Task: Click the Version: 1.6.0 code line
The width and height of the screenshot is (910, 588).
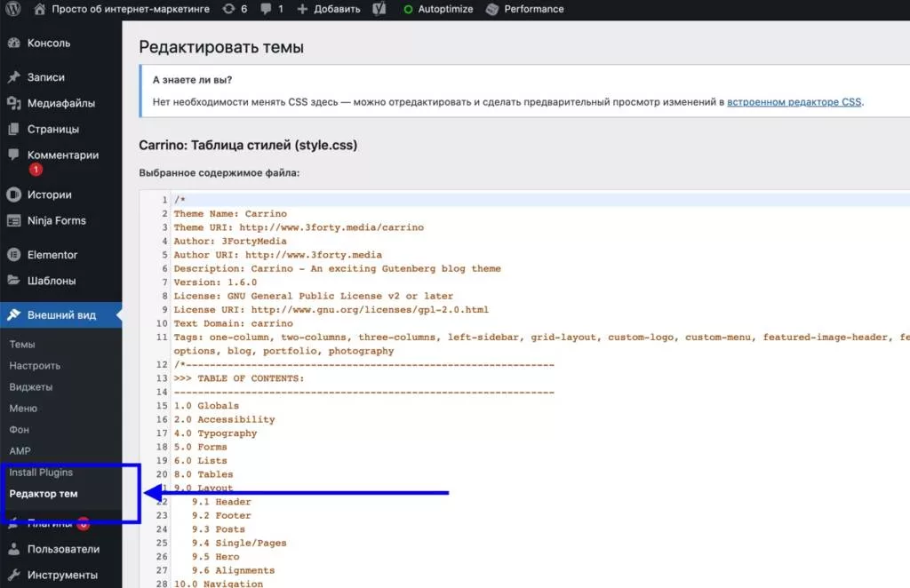Action: click(x=215, y=282)
